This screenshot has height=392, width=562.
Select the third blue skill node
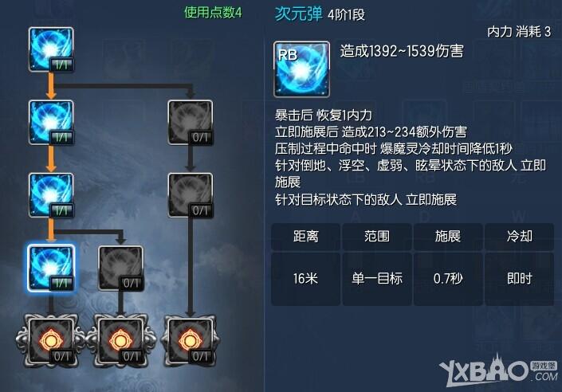coord(51,195)
